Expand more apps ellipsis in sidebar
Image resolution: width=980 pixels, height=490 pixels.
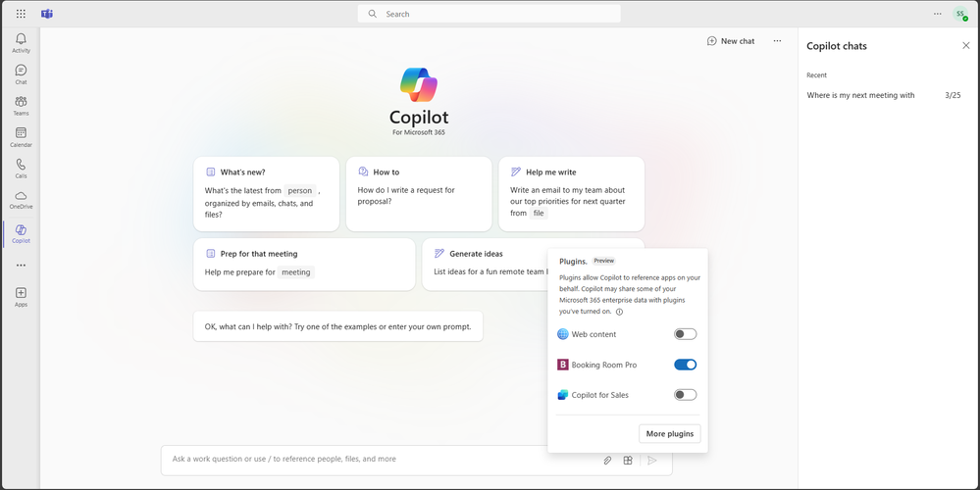(x=21, y=266)
